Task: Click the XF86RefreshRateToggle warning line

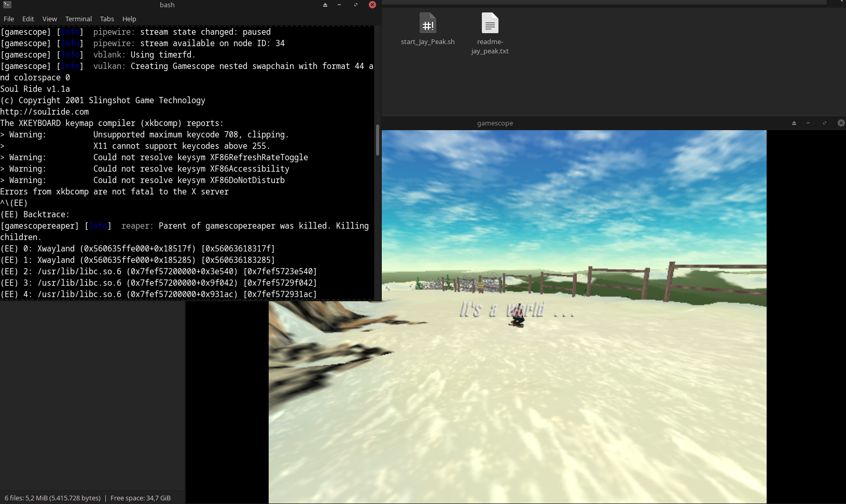Action: coord(154,157)
